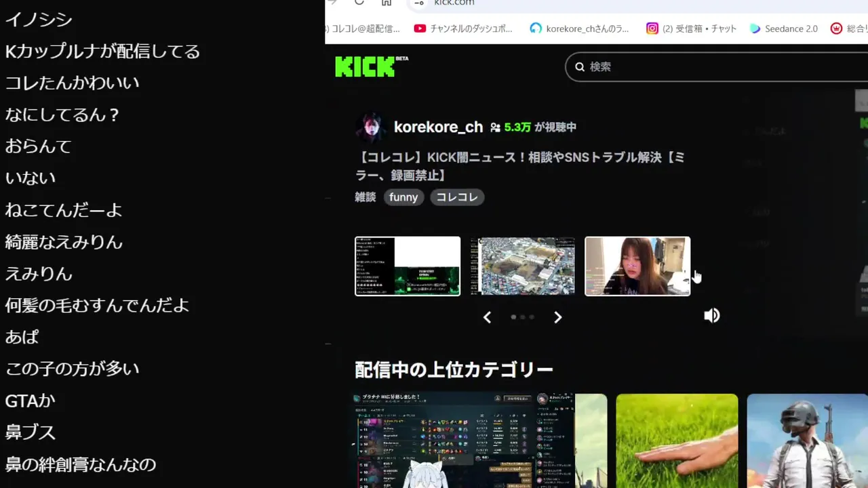
Task: Mute the stream with speaker icon
Action: (x=711, y=316)
